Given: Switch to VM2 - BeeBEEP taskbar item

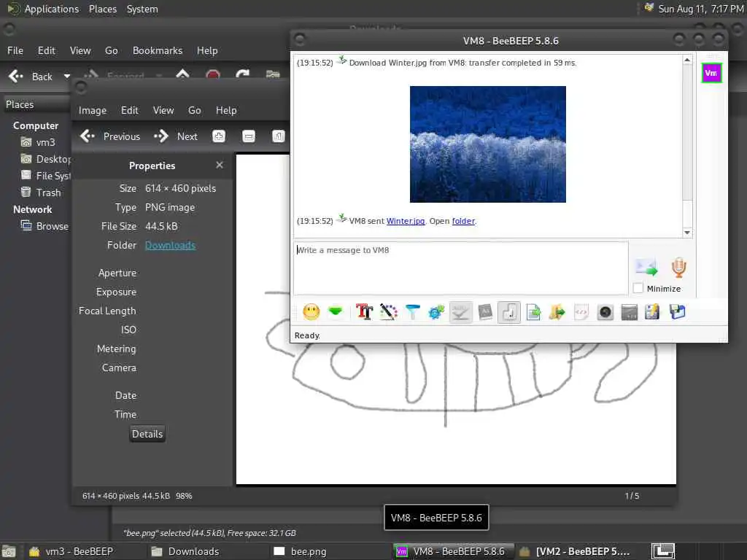Looking at the screenshot, I should 575,551.
